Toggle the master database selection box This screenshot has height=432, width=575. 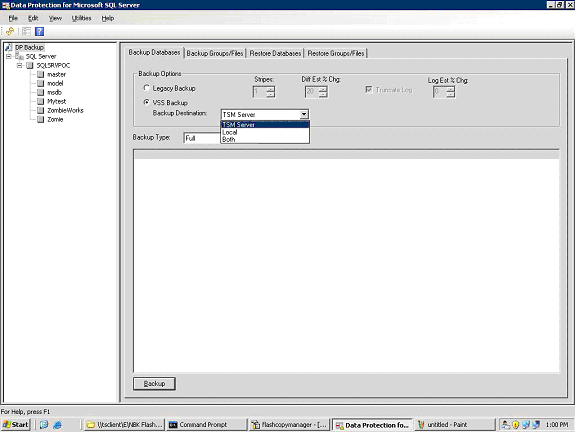(x=41, y=74)
